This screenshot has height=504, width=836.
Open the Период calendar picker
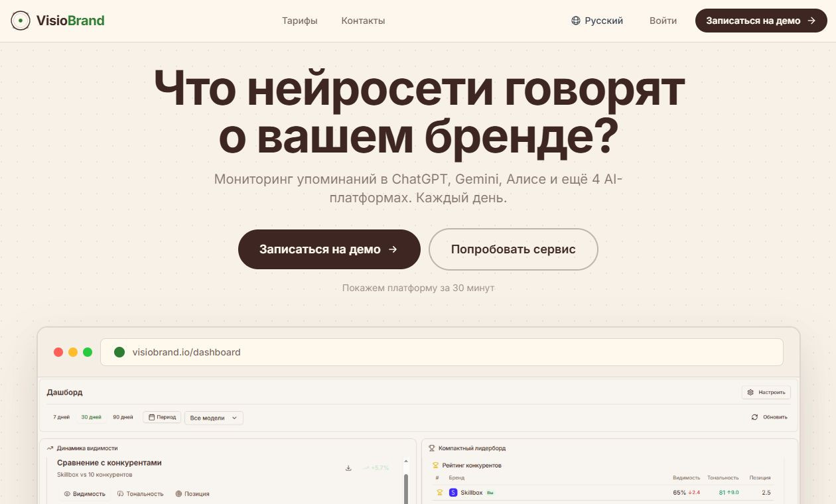coord(162,417)
